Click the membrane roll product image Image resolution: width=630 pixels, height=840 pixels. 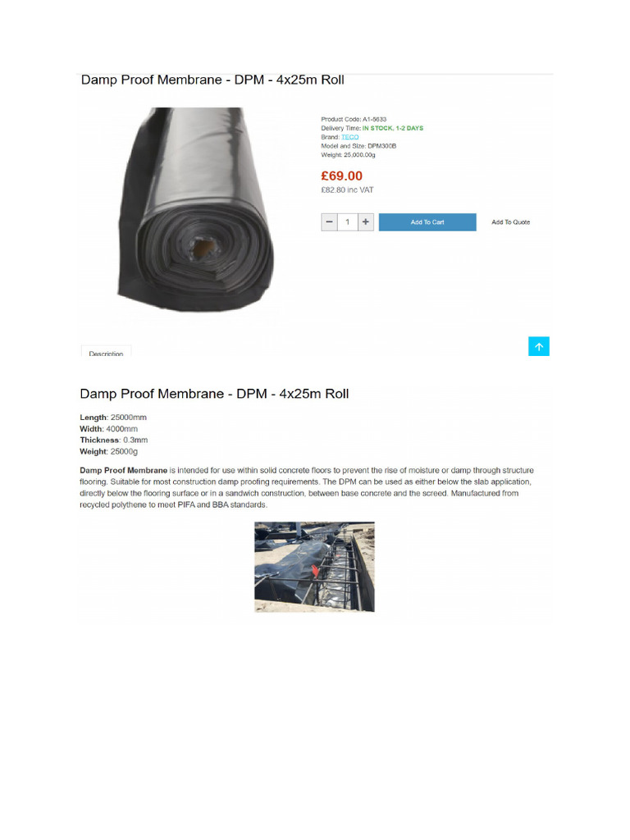195,209
